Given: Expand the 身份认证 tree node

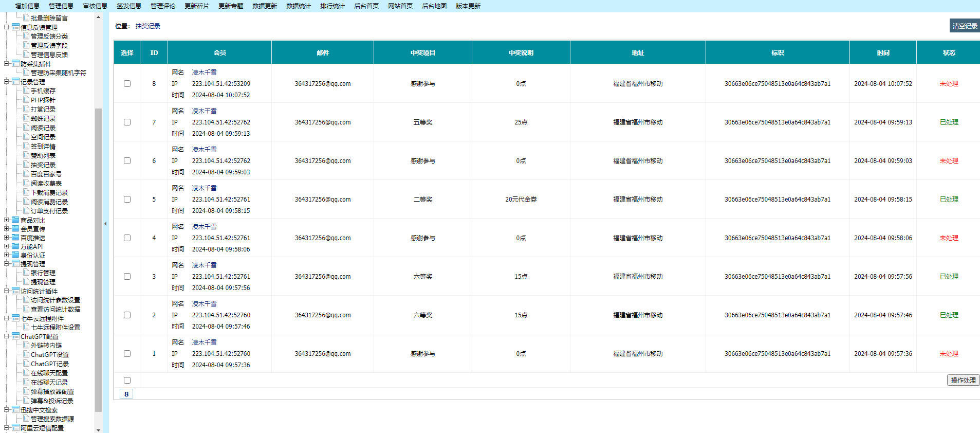Looking at the screenshot, I should (x=7, y=255).
